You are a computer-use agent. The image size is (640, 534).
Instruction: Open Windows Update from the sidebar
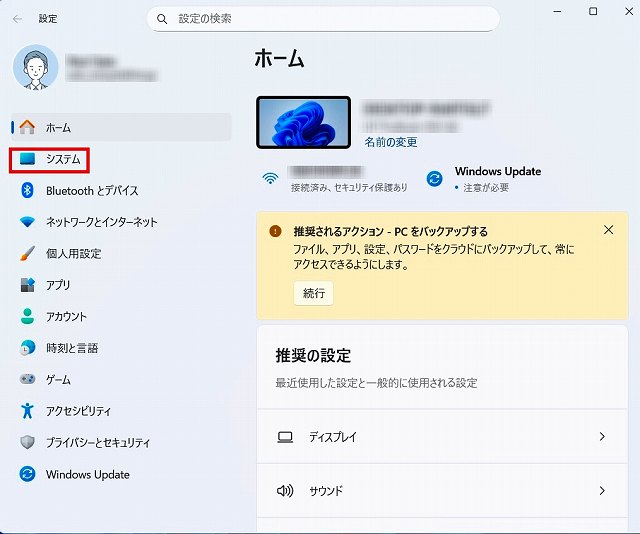point(87,474)
